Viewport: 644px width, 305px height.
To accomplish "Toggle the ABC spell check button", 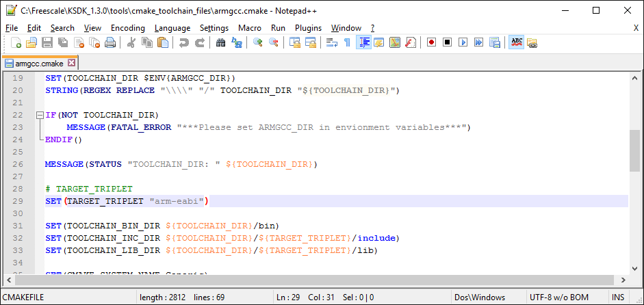I will (516, 42).
